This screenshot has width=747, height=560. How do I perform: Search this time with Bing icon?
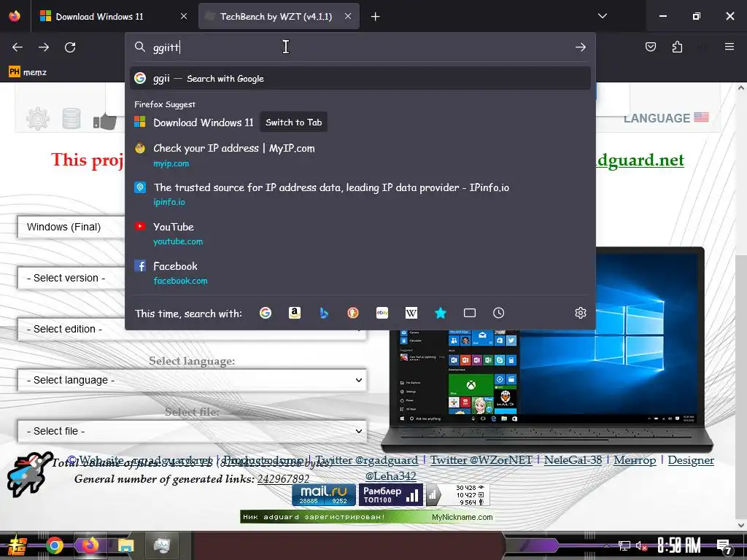click(x=324, y=313)
